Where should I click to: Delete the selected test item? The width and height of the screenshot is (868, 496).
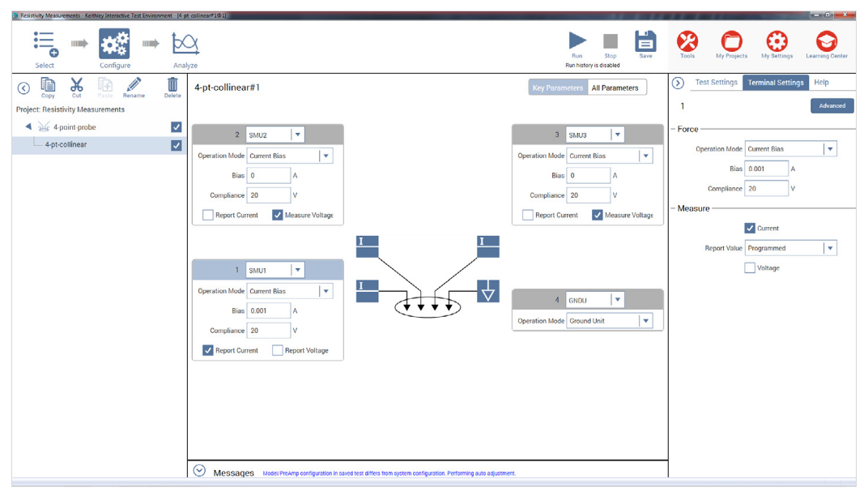[172, 85]
